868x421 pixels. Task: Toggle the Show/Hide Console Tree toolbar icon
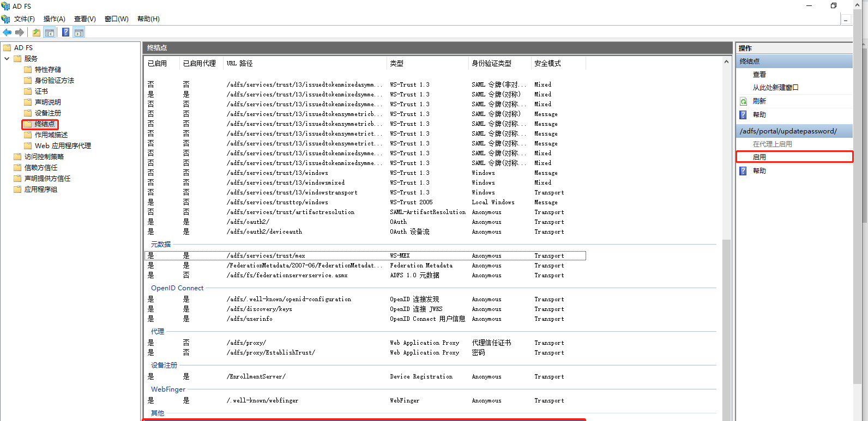coord(50,32)
